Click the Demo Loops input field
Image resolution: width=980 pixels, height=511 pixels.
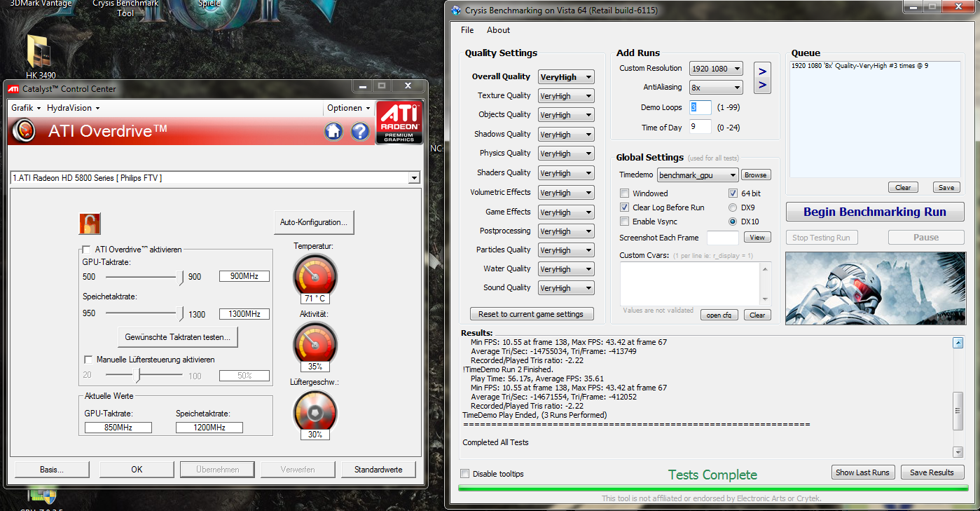point(701,107)
